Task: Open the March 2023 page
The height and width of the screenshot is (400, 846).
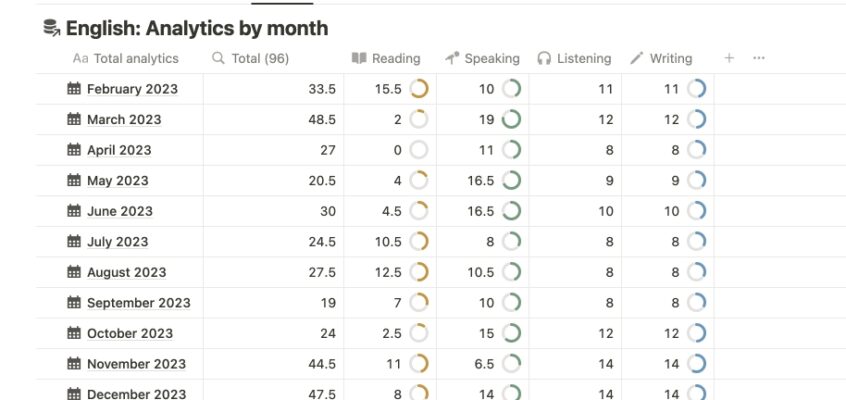Action: coord(124,120)
